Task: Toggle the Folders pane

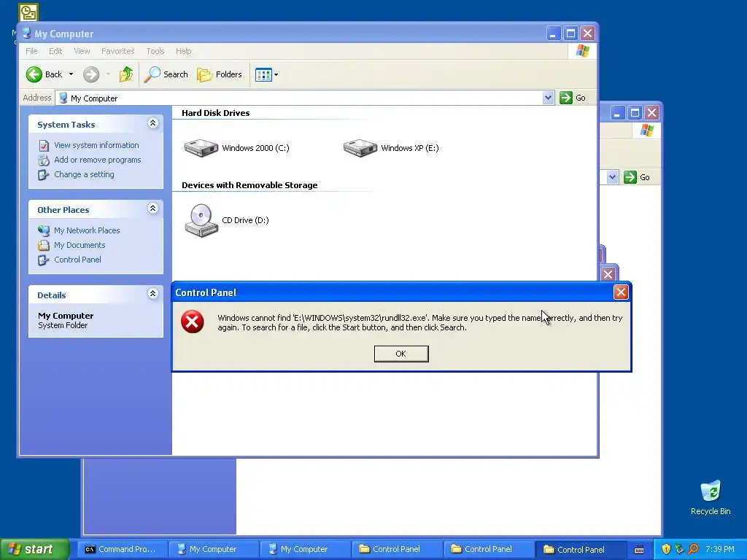Action: 220,74
